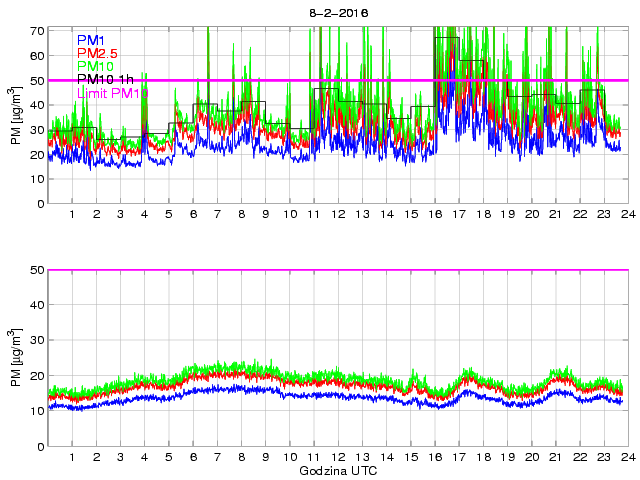Click the Godzina UTC axis label

pyautogui.click(x=338, y=470)
